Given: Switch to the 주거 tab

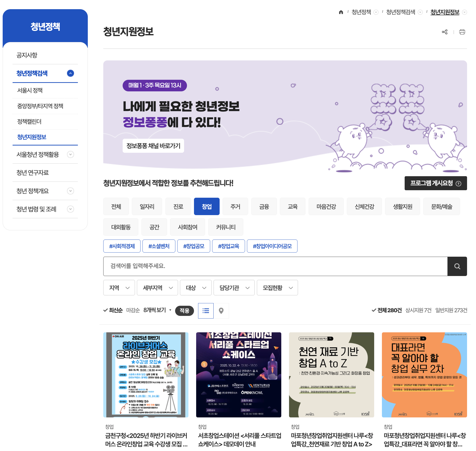Looking at the screenshot, I should [235, 206].
